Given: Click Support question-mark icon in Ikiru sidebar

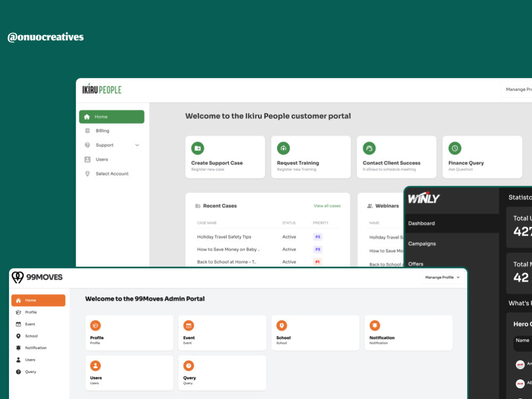Looking at the screenshot, I should coord(87,145).
